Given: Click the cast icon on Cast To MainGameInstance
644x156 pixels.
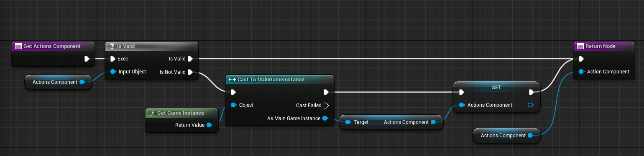Looking at the screenshot, I should click(x=232, y=80).
